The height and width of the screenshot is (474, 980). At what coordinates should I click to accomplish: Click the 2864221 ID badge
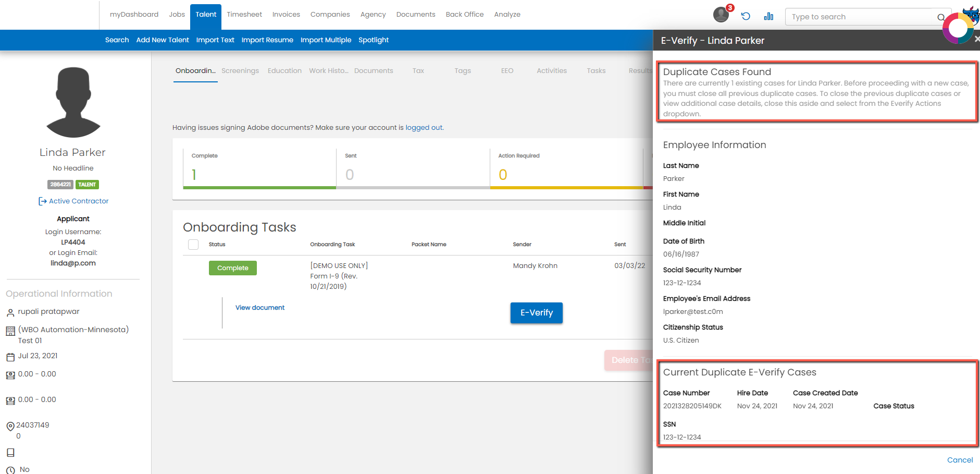[60, 185]
